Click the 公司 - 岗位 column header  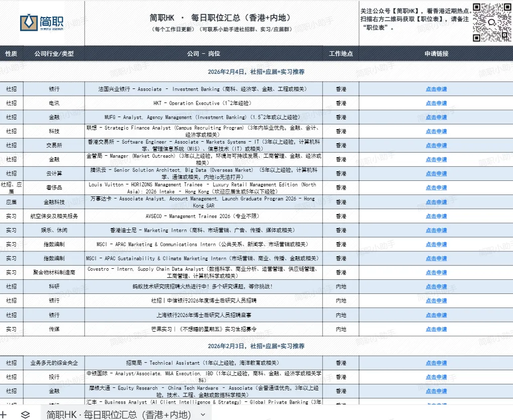204,53
